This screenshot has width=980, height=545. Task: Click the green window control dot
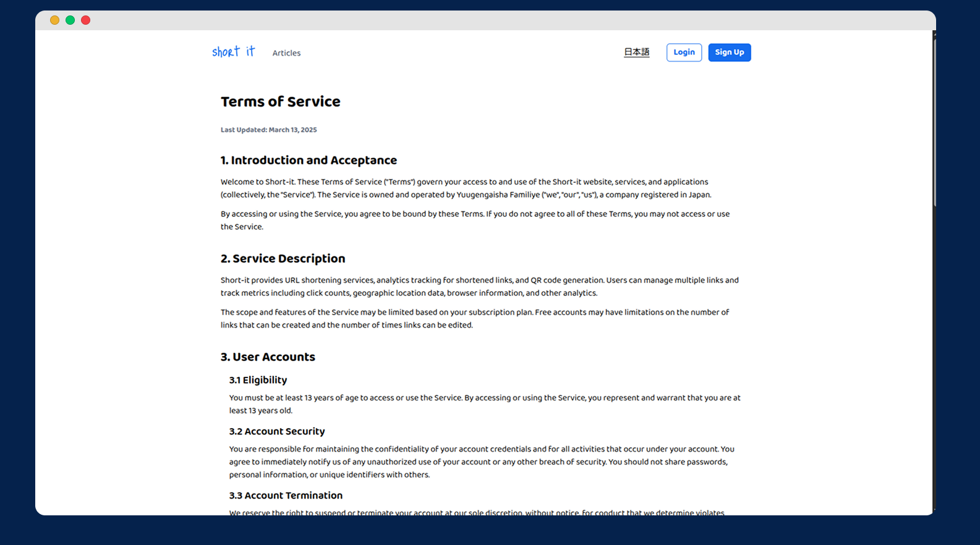coord(70,20)
